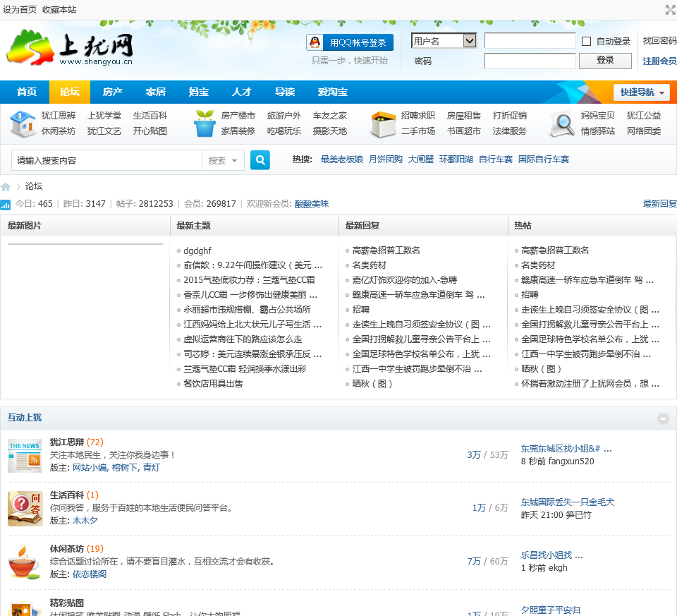Collapse the 互动上犹 section
Viewport: 677px width, 616px height.
click(663, 418)
